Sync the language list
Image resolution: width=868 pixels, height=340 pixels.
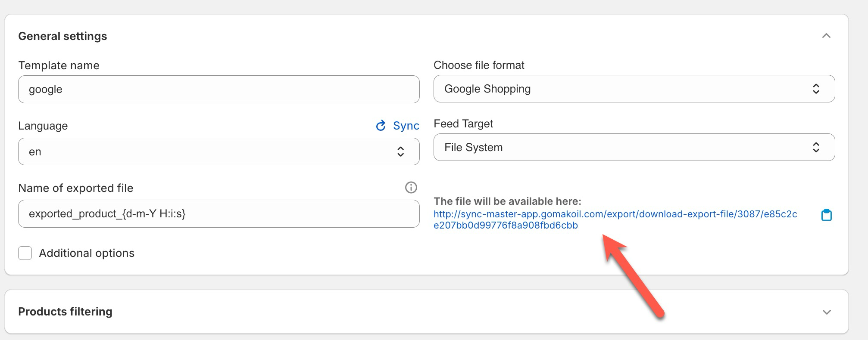tap(406, 126)
